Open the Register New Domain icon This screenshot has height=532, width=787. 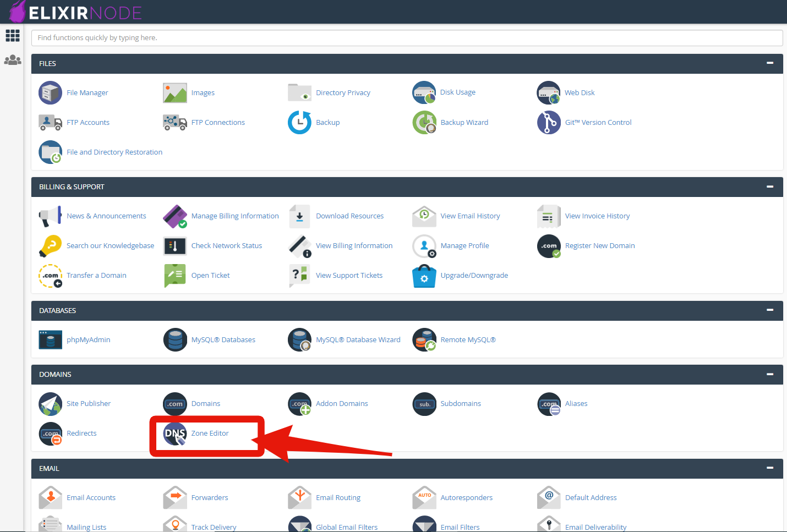(x=549, y=246)
